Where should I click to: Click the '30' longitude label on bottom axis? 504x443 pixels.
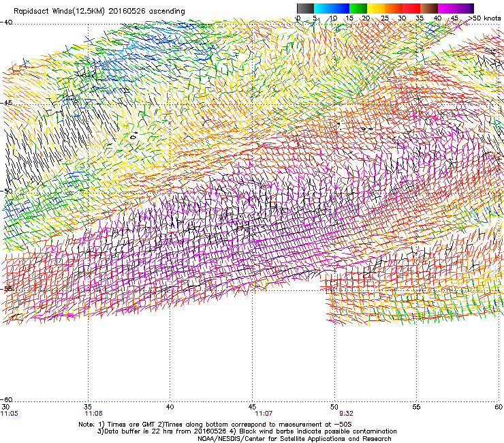tap(5, 407)
